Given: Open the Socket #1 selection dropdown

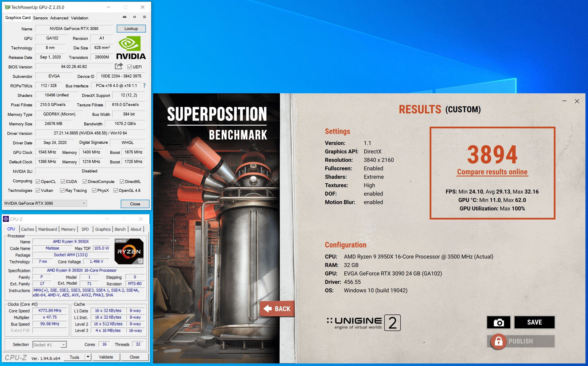Looking at the screenshot, I should point(50,345).
